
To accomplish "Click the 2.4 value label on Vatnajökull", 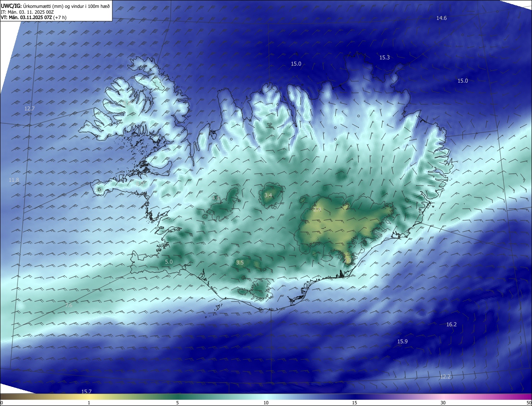I will (317, 209).
